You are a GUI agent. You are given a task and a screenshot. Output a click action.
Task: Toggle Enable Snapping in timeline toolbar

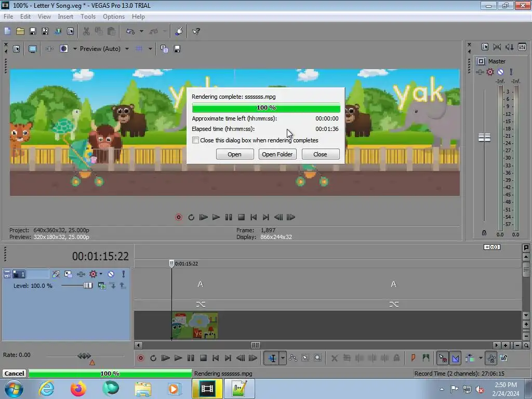[x=443, y=358]
